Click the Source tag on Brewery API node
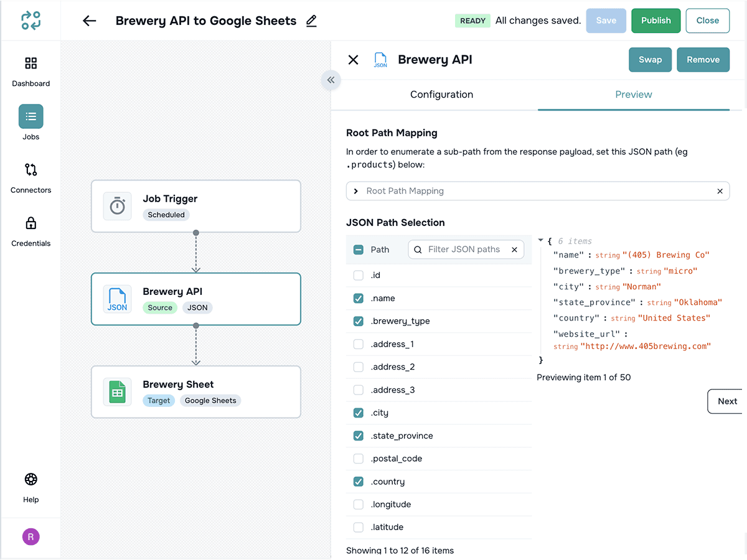This screenshot has height=560, width=747. (x=160, y=307)
